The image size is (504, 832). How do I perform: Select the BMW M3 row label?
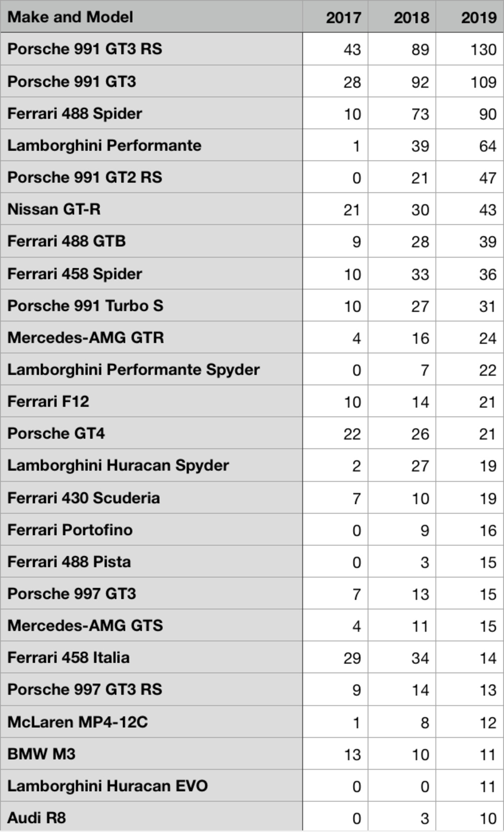tap(151, 753)
